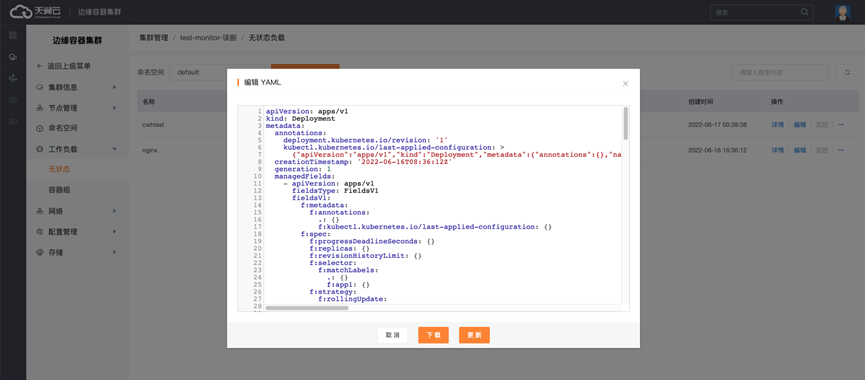Open 监控 for nginx

[822, 150]
